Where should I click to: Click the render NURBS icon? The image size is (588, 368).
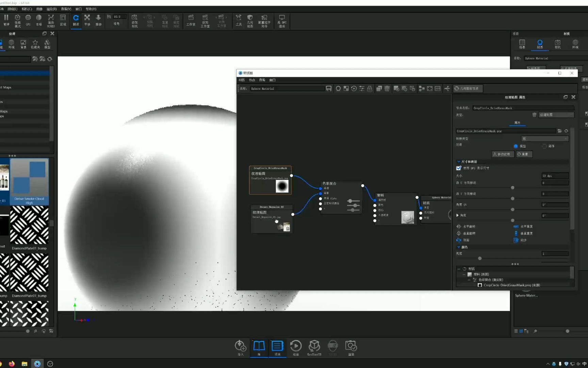click(51, 20)
